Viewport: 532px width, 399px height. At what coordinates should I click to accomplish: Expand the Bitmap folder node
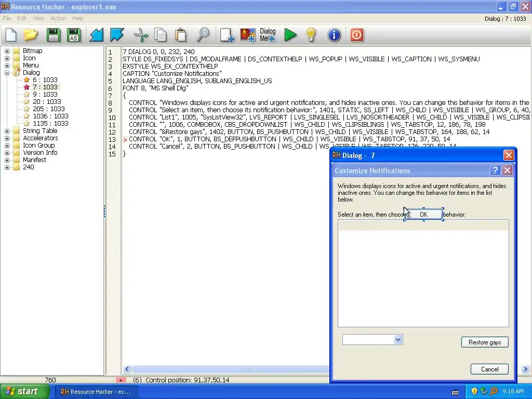7,51
